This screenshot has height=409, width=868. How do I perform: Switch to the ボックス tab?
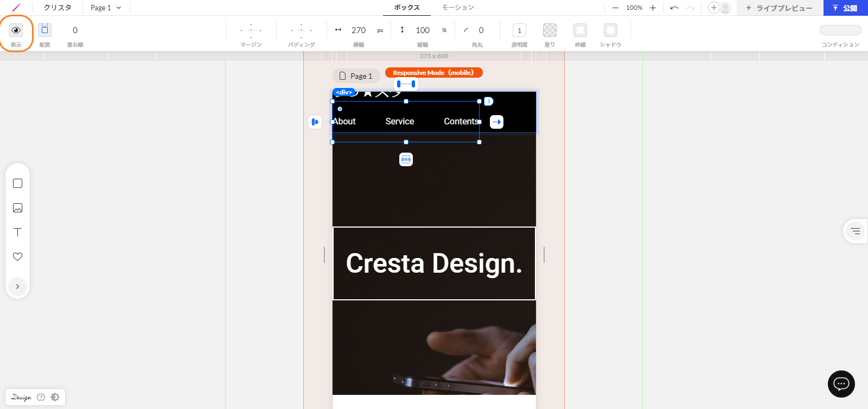coord(407,8)
